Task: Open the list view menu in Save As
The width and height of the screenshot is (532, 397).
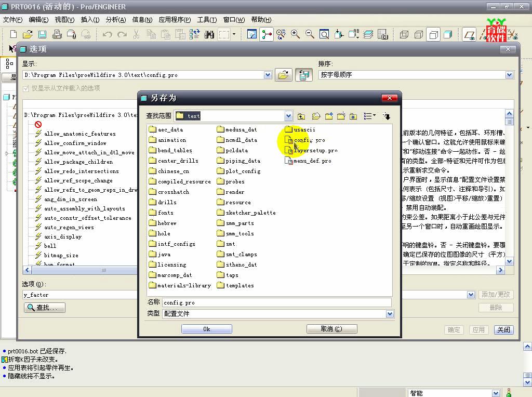Action: (x=369, y=116)
